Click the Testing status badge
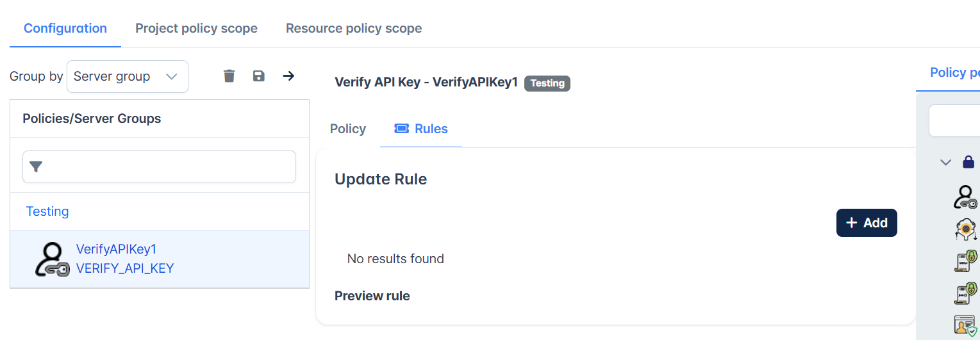Screen dimensions: 980x340 click(x=547, y=83)
